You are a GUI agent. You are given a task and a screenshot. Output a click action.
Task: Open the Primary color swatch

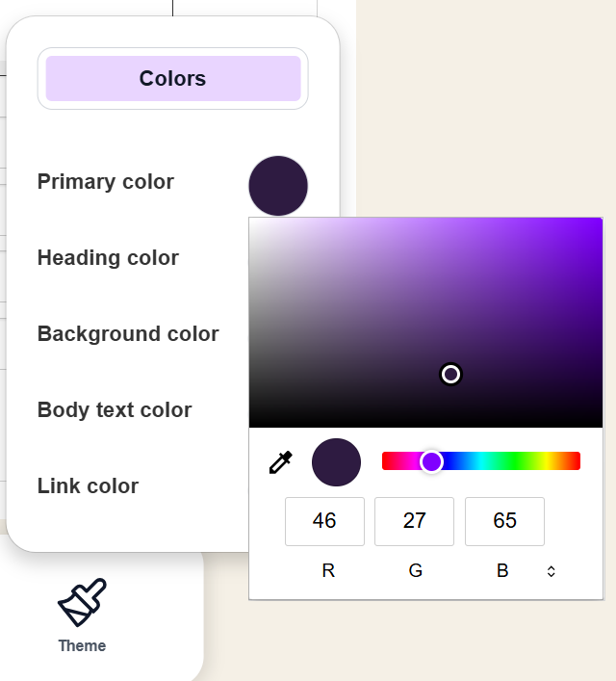(278, 186)
